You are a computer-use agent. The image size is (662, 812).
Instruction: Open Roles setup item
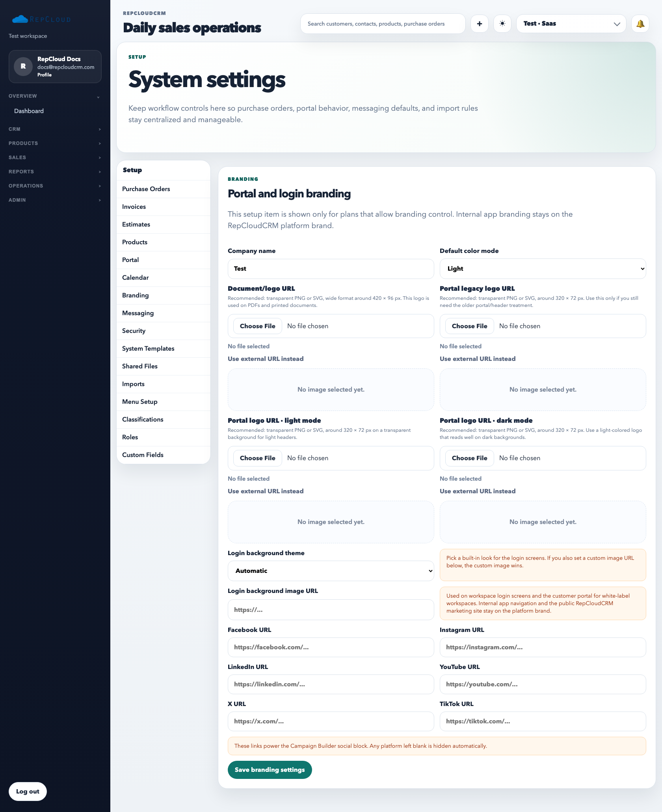164,437
